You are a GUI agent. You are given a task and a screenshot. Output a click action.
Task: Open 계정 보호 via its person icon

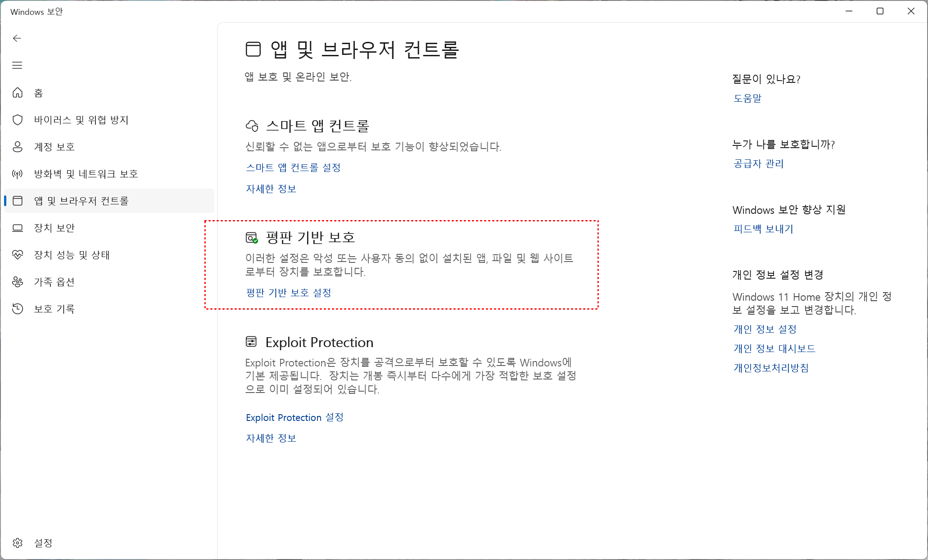point(18,147)
